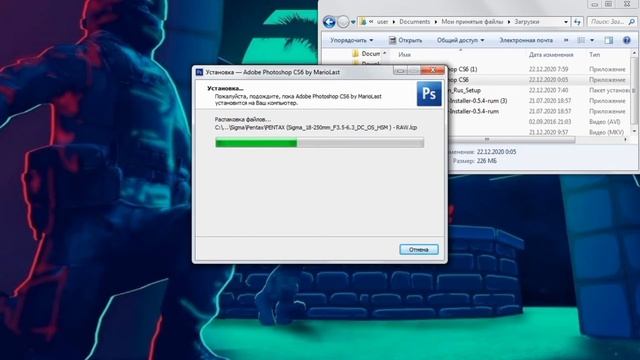The image size is (640, 360).
Task: Click the Ps logo in installer header
Action: pyautogui.click(x=429, y=93)
